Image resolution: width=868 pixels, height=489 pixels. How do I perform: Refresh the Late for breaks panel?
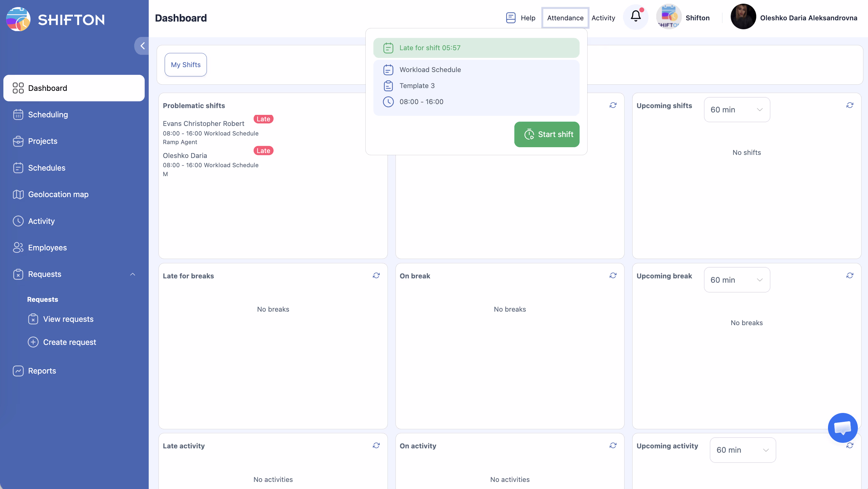coord(376,276)
